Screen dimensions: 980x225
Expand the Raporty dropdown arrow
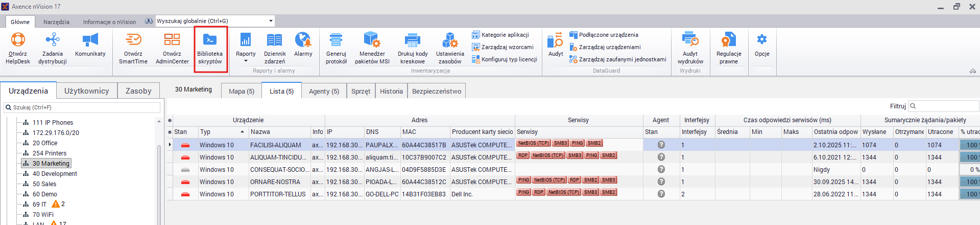click(246, 61)
